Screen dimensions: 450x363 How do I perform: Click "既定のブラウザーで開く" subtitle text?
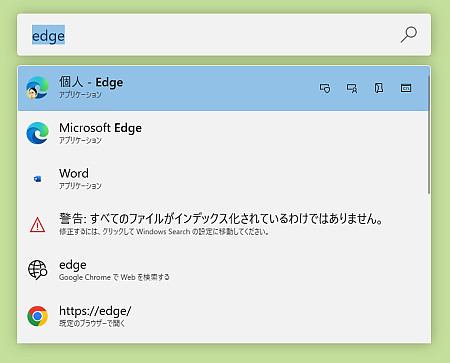pyautogui.click(x=92, y=323)
